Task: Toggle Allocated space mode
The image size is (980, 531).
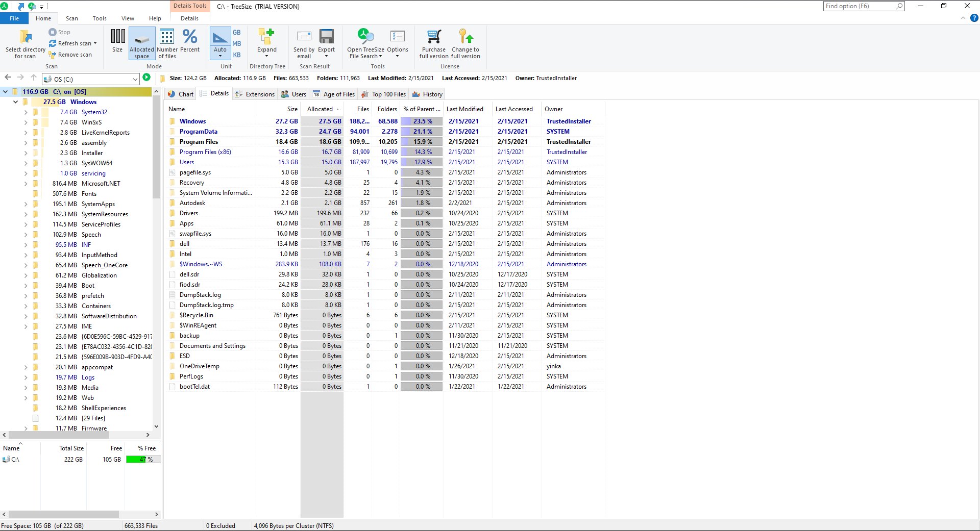Action: (142, 43)
